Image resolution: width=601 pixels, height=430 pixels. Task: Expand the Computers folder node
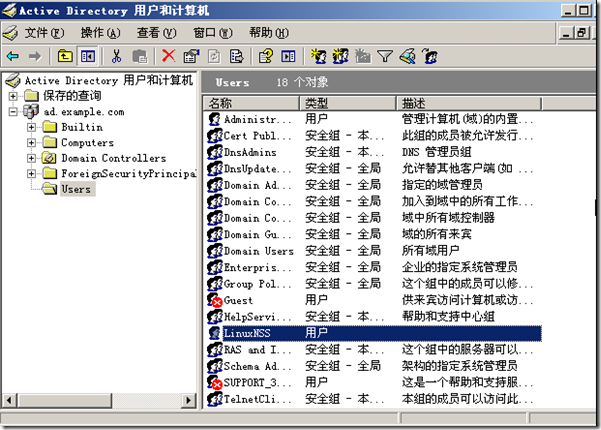pyautogui.click(x=31, y=143)
